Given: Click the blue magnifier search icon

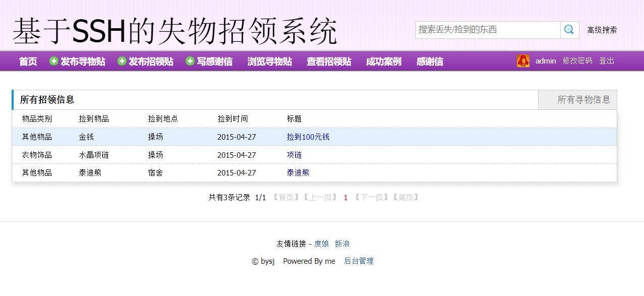Looking at the screenshot, I should click(569, 30).
